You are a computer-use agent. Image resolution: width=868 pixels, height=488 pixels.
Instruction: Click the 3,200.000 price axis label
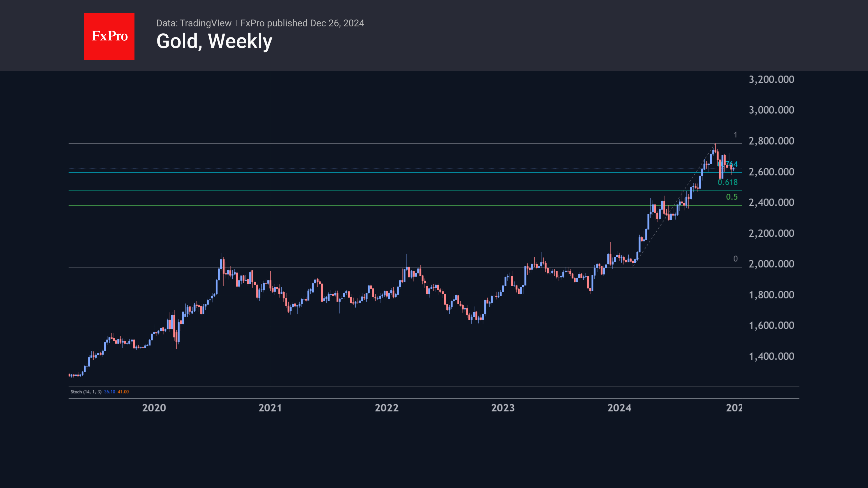point(771,80)
